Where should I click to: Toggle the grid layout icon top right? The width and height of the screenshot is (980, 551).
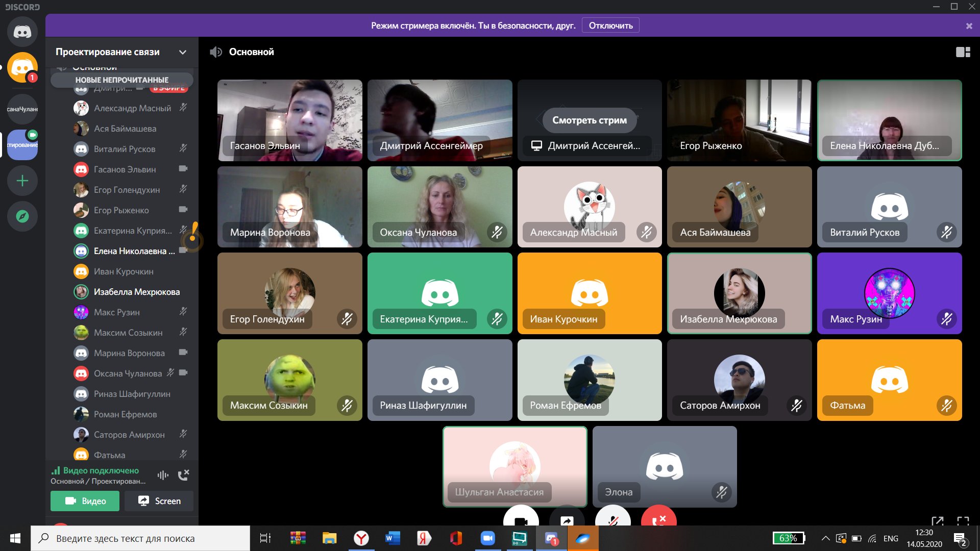[963, 52]
